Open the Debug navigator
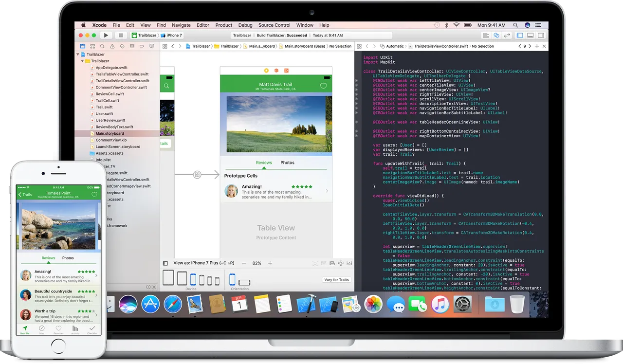This screenshot has height=364, width=623. pyautogui.click(x=132, y=46)
